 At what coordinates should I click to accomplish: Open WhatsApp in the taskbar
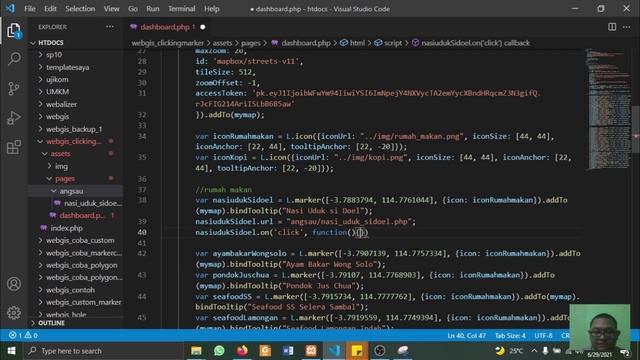(219, 351)
